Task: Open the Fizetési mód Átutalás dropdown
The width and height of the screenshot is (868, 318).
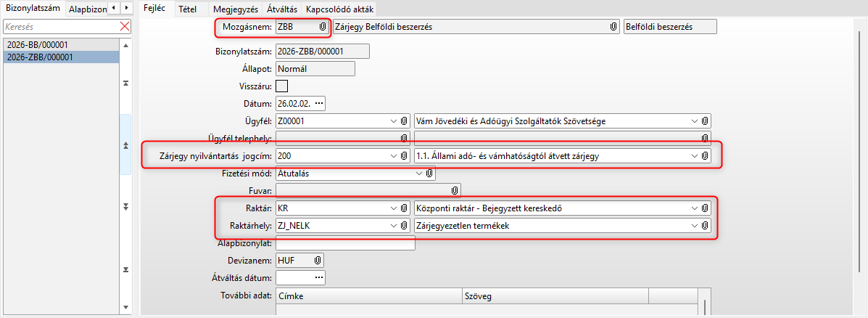Action: pyautogui.click(x=418, y=174)
